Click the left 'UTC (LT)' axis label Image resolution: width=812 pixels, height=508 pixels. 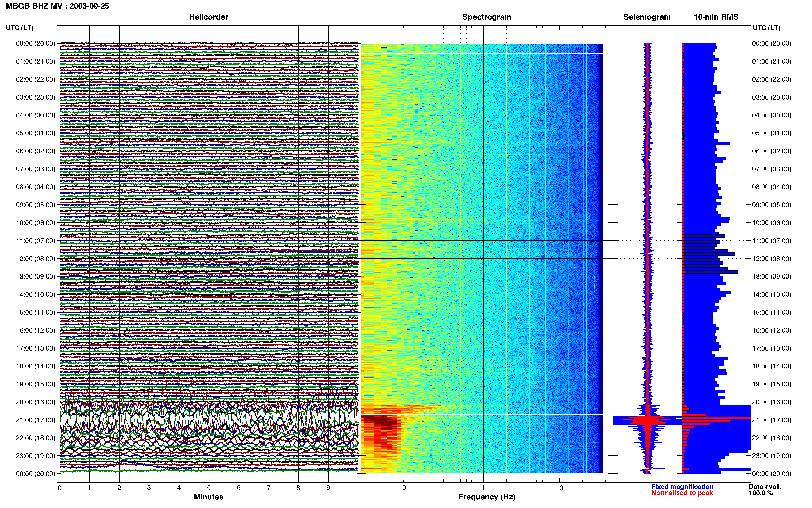[19, 28]
